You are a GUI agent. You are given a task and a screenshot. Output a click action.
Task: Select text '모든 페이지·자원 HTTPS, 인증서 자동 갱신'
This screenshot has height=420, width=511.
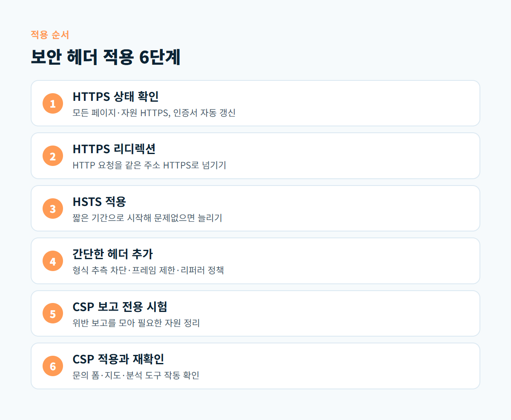[x=154, y=113]
